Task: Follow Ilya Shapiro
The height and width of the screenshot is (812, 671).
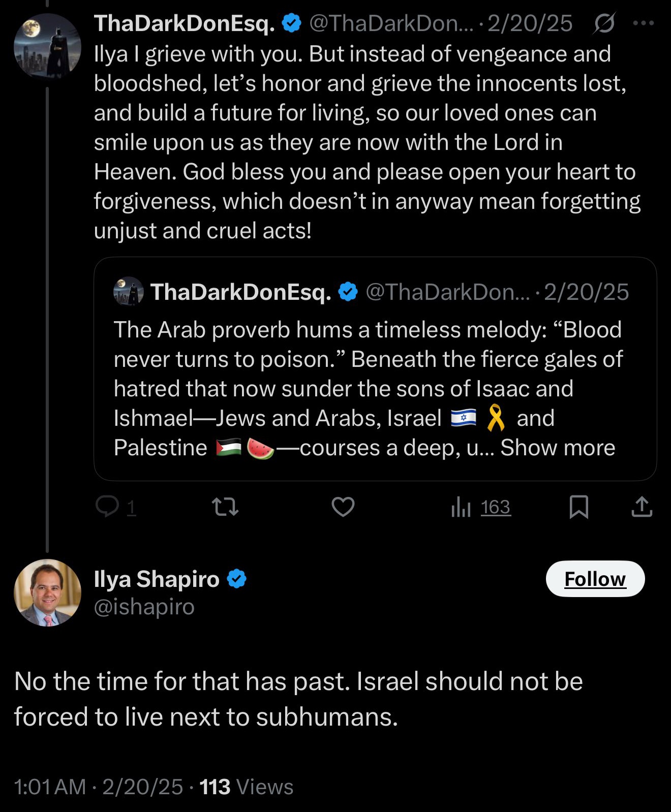Action: point(595,579)
